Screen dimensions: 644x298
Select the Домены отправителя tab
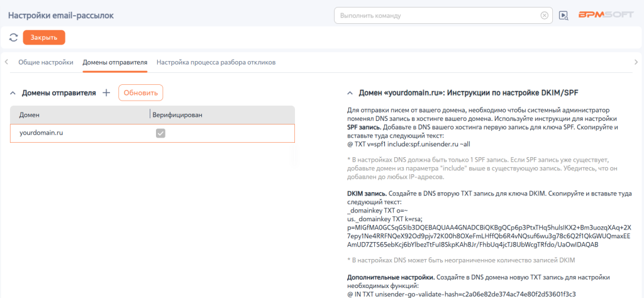tap(115, 62)
